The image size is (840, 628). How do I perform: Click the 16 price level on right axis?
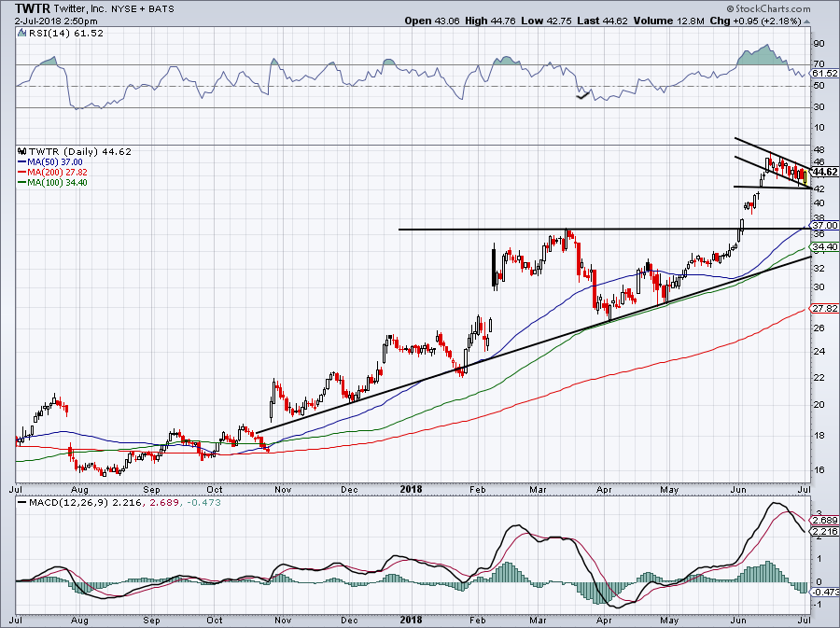point(819,470)
